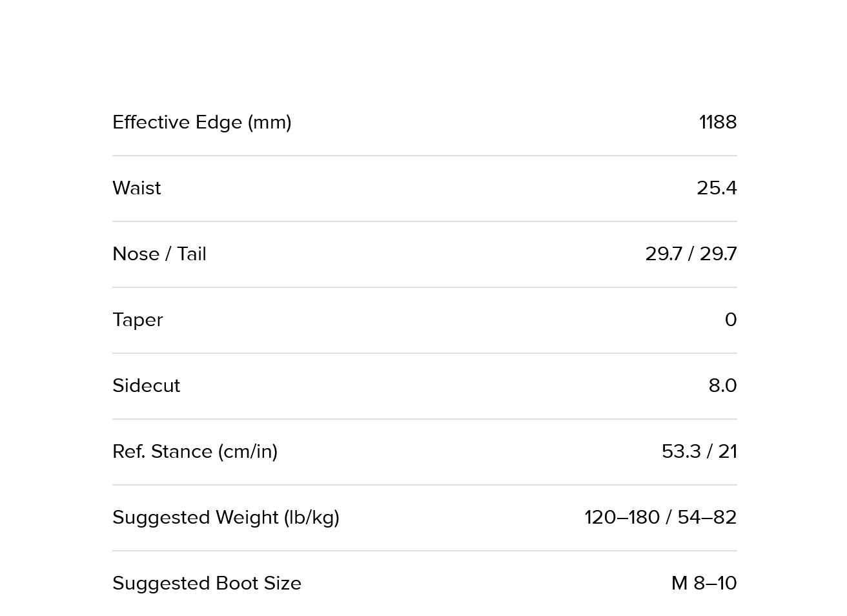This screenshot has height=616, width=847.
Task: Click the word Tail in the label
Action: click(x=192, y=254)
